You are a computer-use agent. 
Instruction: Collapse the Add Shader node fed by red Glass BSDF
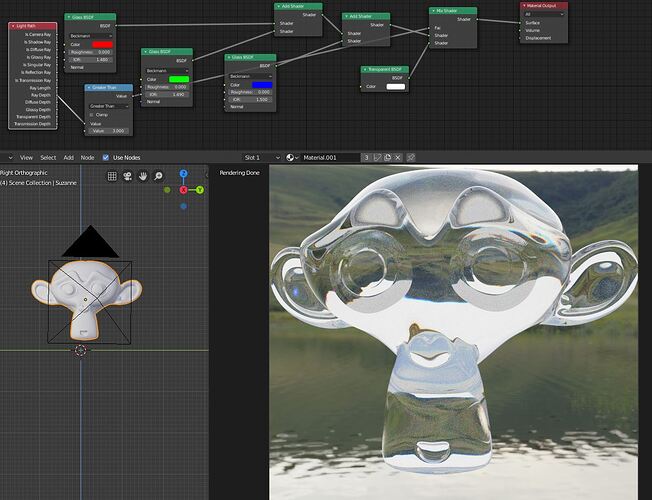point(278,7)
